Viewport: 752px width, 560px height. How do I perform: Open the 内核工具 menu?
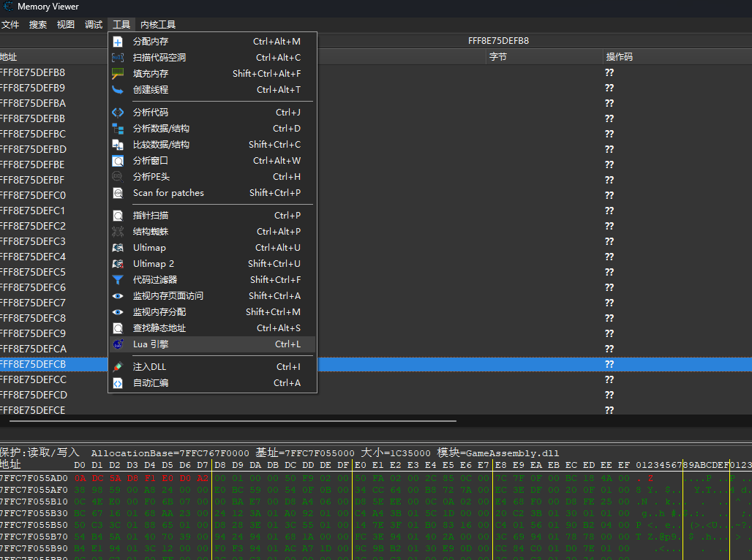(x=158, y=25)
